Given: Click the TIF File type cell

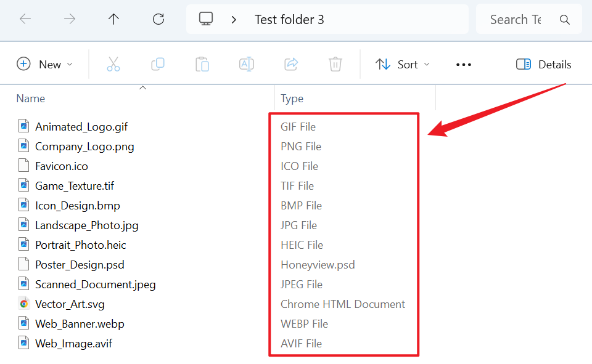Looking at the screenshot, I should pos(297,185).
